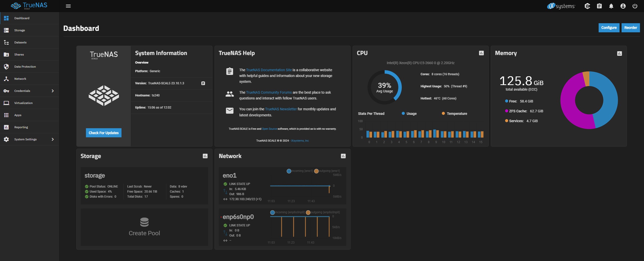Click the 172.30.103.240/22 (+1) address

tap(245, 199)
